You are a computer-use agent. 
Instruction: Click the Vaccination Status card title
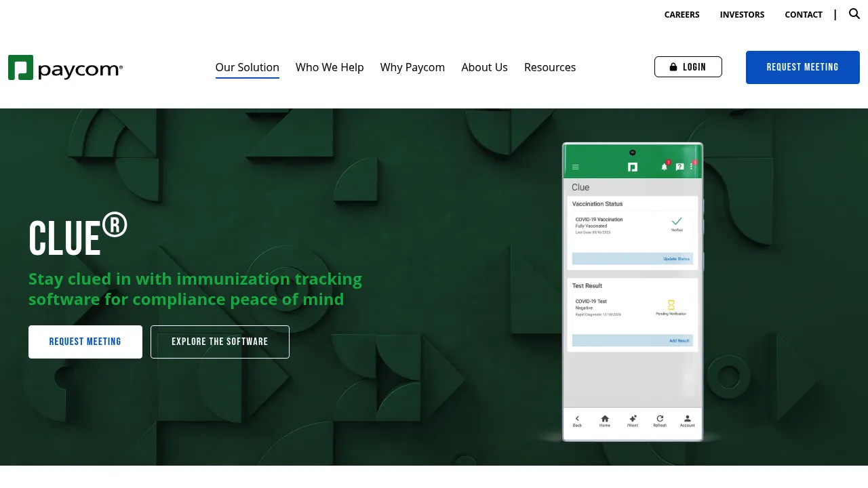pos(597,204)
